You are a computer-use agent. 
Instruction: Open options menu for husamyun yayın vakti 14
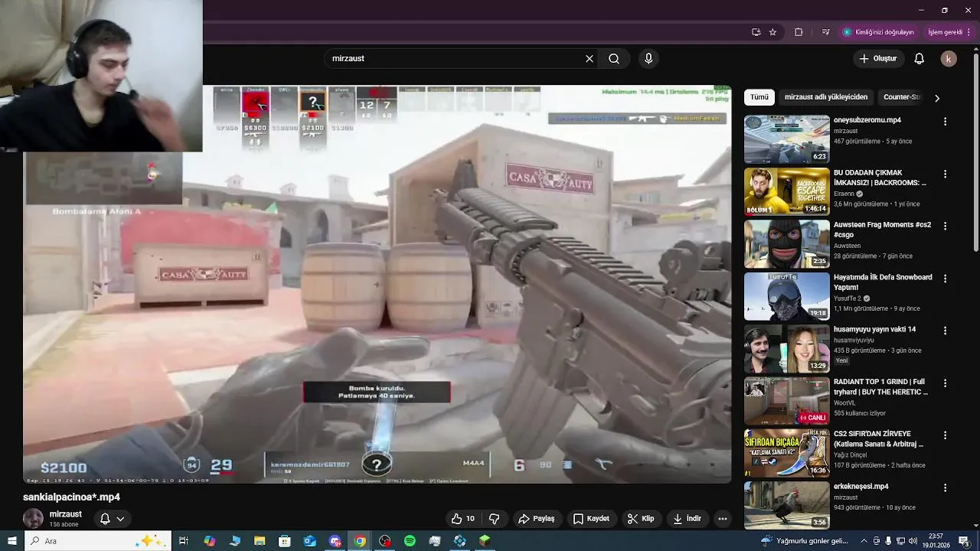tap(945, 331)
